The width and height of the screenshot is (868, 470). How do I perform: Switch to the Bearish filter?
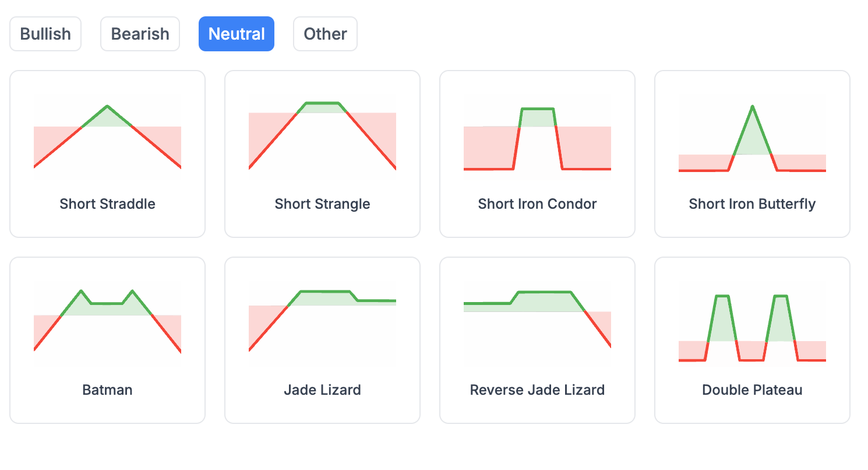[x=140, y=34]
